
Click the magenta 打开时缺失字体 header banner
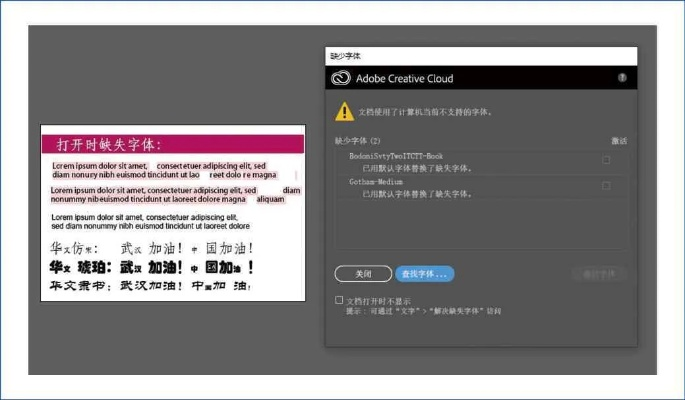[172, 144]
